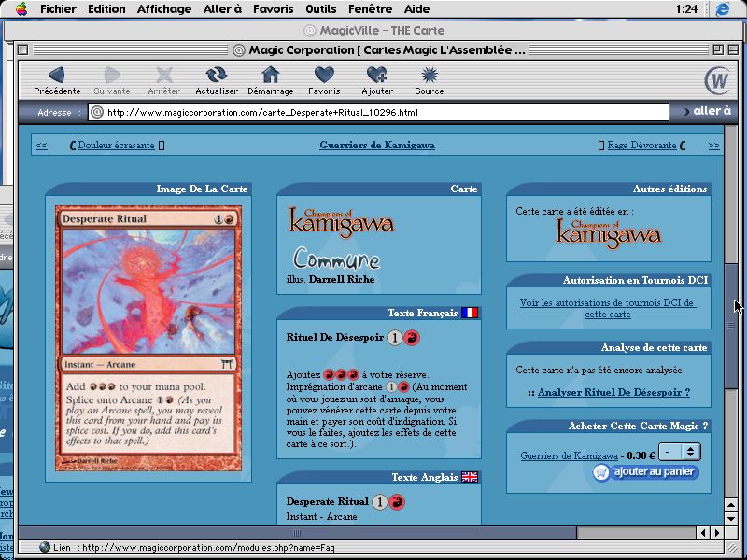This screenshot has width=747, height=560.
Task: Click the French flag icon
Action: click(470, 313)
